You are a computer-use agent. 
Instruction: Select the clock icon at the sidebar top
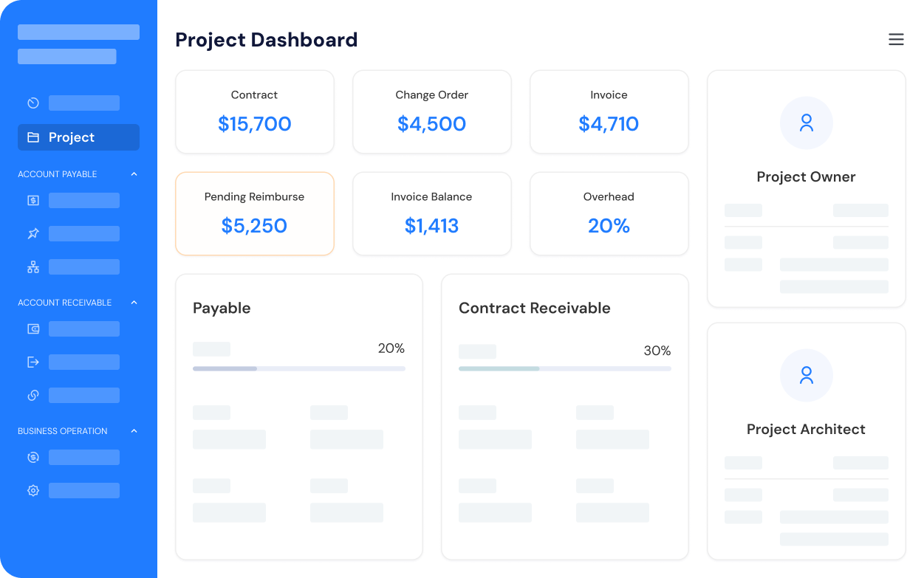pyautogui.click(x=32, y=103)
